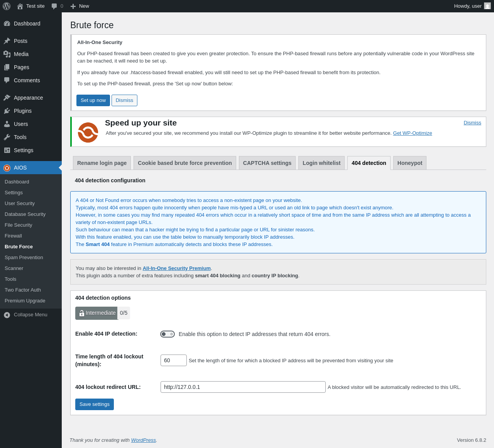Click the 404 lockout redirect URL field
Image resolution: width=494 pixels, height=448 pixels.
[243, 387]
